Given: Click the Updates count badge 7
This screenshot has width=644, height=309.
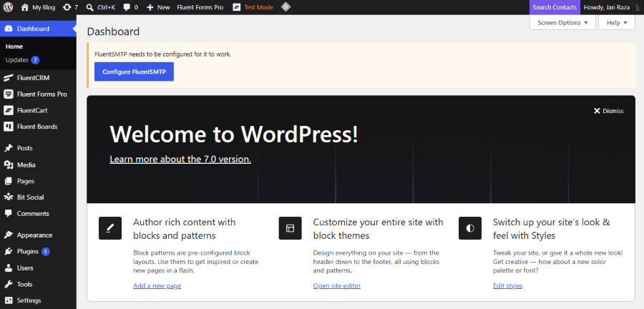Looking at the screenshot, I should (x=35, y=60).
